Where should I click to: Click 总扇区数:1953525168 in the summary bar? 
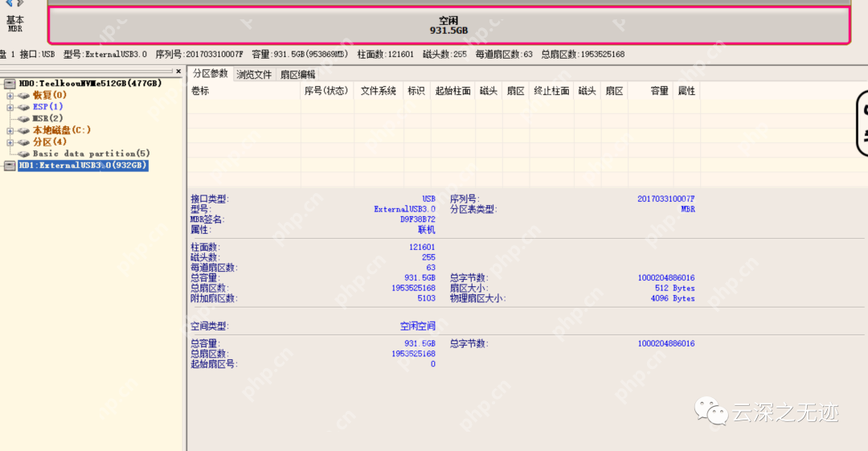coord(583,55)
